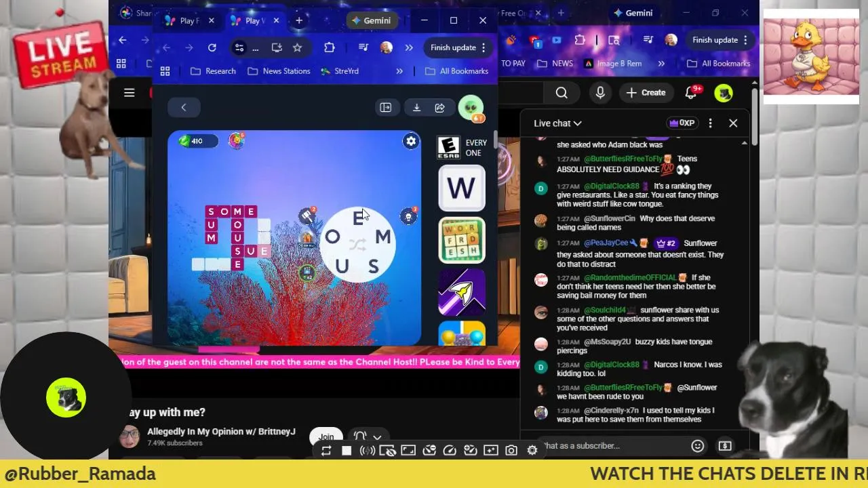Click the rocket hint icon beside puzzle
Viewport: 868px width, 488px height.
click(307, 216)
